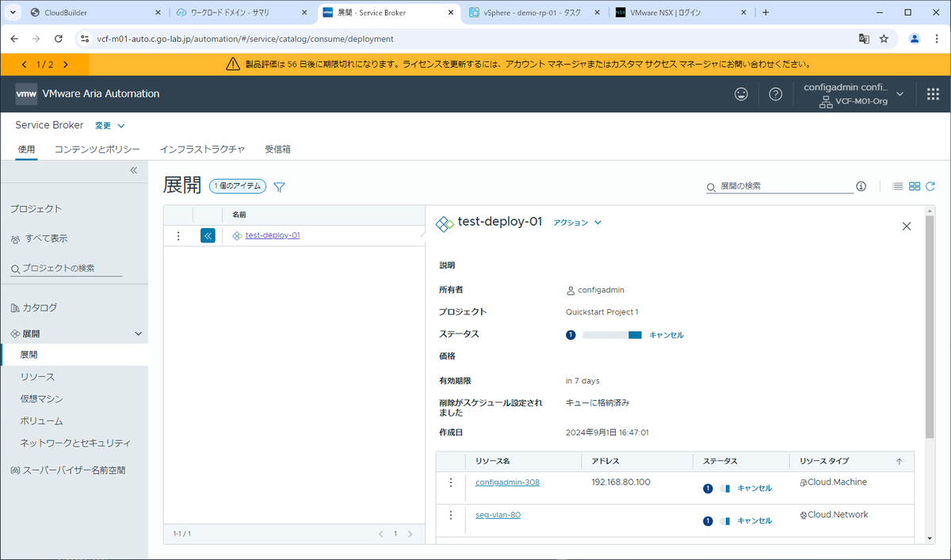Switch to vSphere demo-rp-01 browser tab
The height and width of the screenshot is (560, 951).
click(x=535, y=13)
